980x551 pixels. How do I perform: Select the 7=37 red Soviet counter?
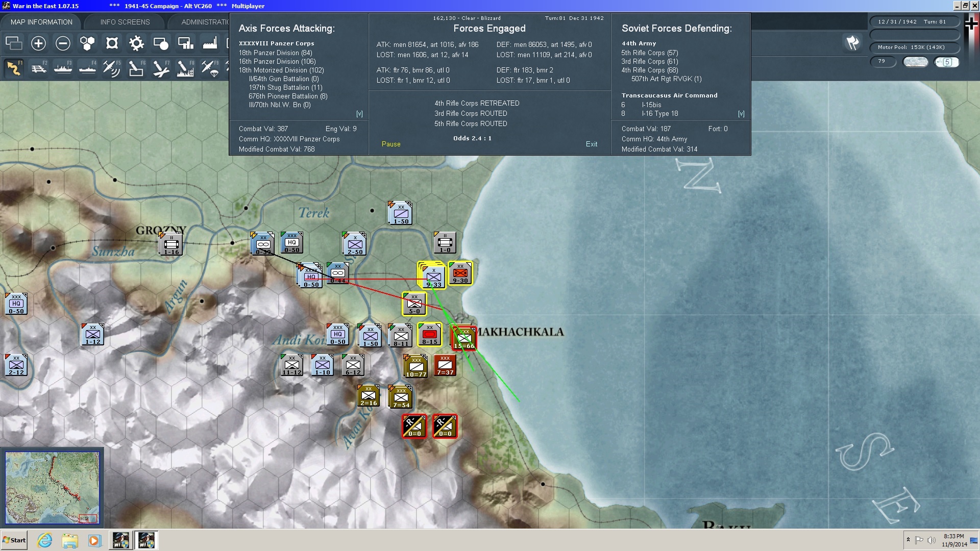[445, 365]
